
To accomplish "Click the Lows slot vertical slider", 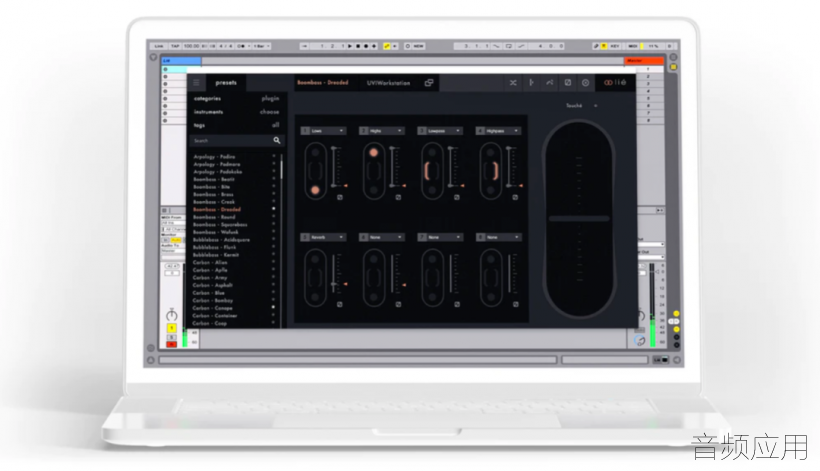I will click(x=334, y=166).
